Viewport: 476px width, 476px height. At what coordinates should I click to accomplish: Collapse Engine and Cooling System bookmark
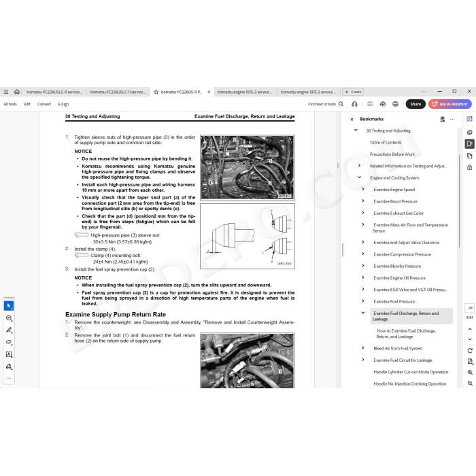tap(360, 177)
